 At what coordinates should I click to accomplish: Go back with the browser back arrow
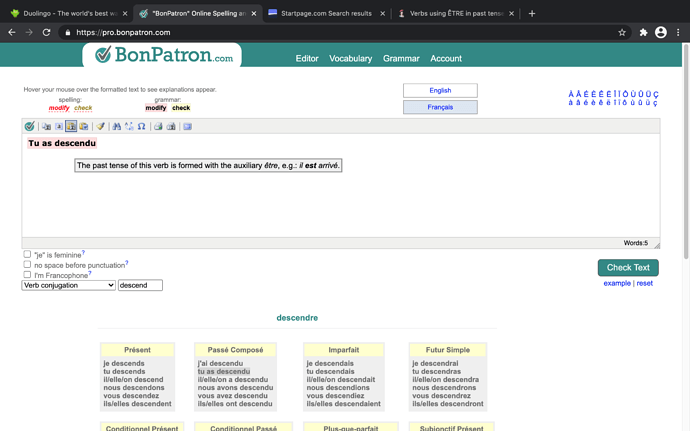pos(12,32)
